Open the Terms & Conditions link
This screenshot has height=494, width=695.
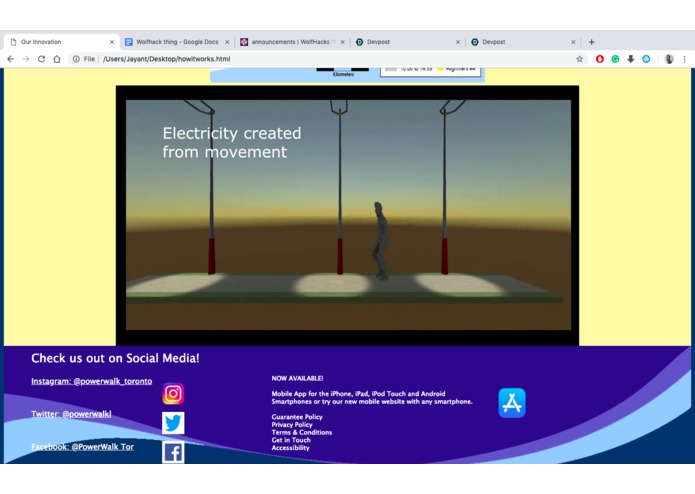pyautogui.click(x=302, y=432)
